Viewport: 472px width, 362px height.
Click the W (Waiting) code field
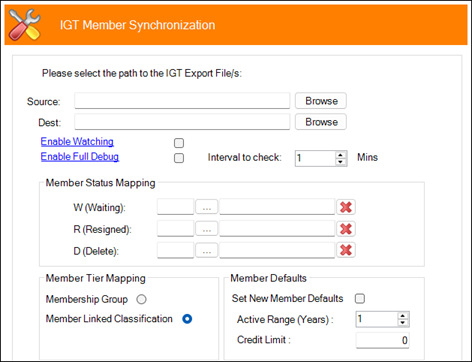pos(175,207)
